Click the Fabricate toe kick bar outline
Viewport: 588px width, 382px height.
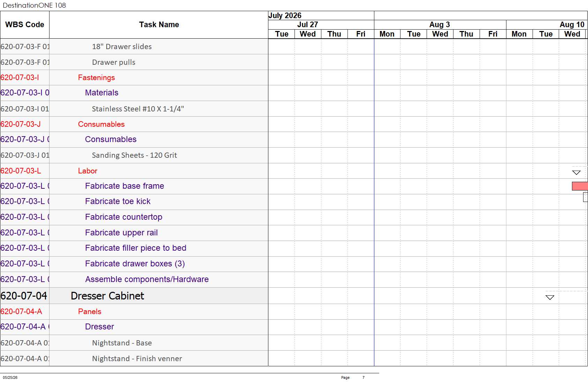tap(586, 197)
